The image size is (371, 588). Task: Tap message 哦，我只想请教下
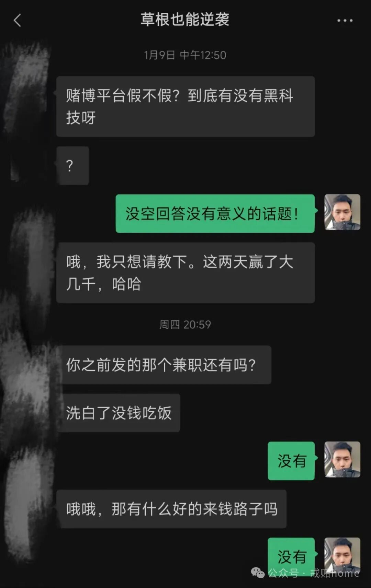[185, 273]
